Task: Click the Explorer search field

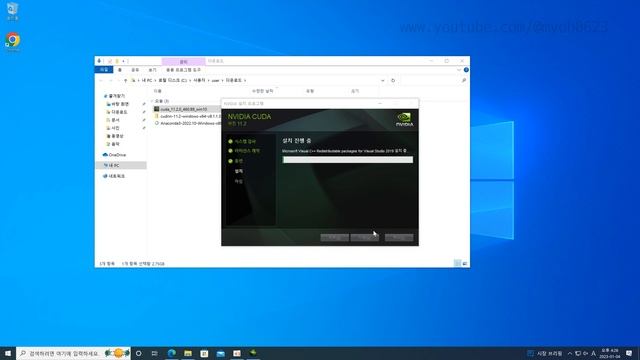Action: [x=434, y=81]
